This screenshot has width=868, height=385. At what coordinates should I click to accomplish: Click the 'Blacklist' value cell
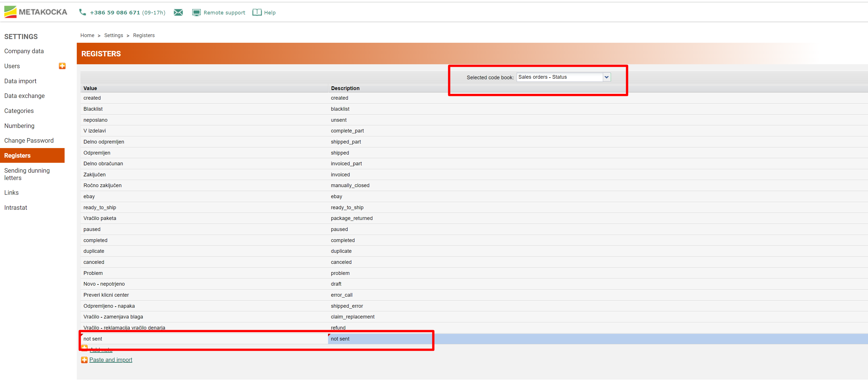pos(93,109)
